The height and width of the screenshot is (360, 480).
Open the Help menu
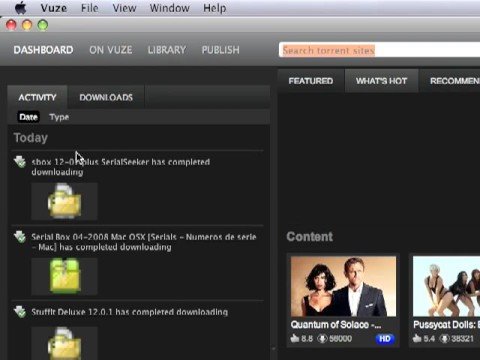pyautogui.click(x=215, y=8)
